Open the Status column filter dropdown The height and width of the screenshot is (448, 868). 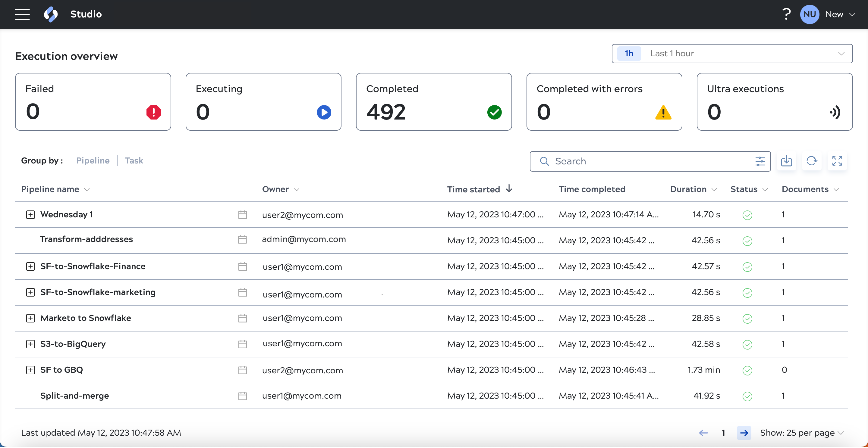pos(765,189)
